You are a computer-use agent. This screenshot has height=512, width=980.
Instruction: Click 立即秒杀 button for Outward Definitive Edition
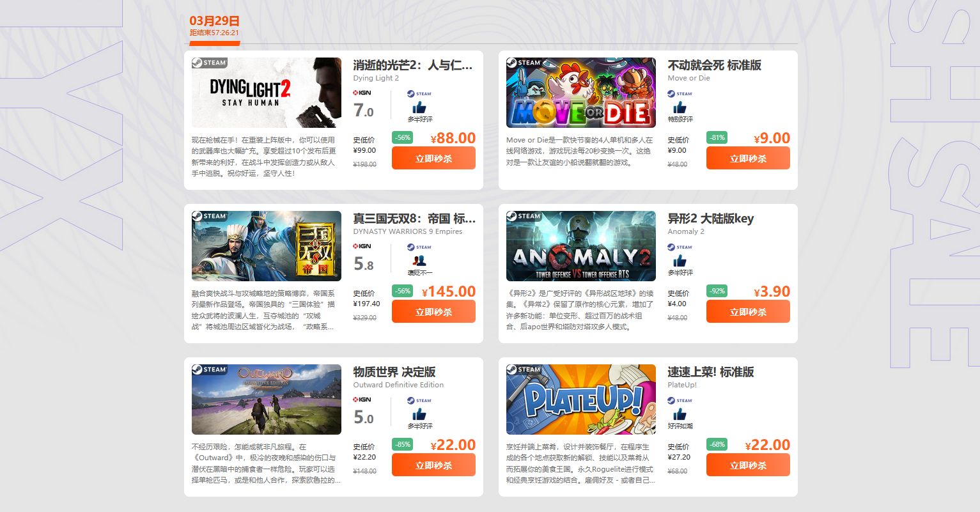click(433, 465)
